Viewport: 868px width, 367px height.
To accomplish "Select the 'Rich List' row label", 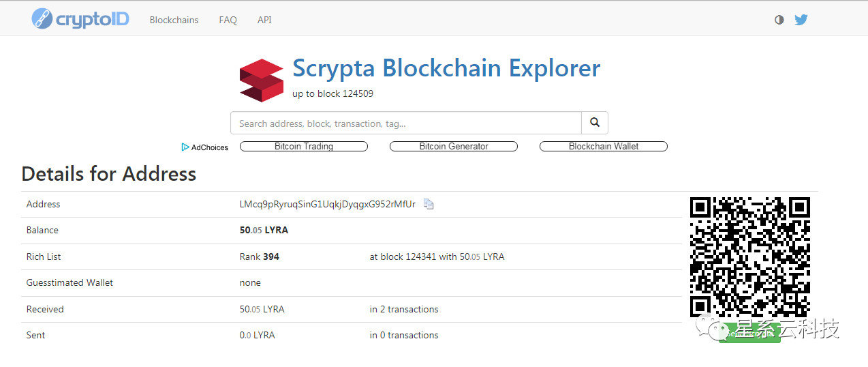I will (x=44, y=256).
